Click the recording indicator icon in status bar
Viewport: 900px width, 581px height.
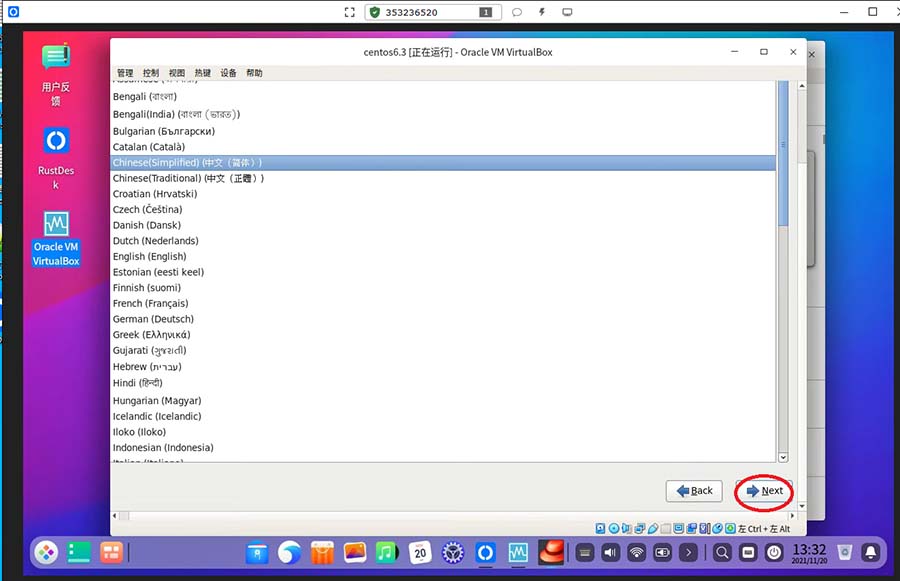692,528
